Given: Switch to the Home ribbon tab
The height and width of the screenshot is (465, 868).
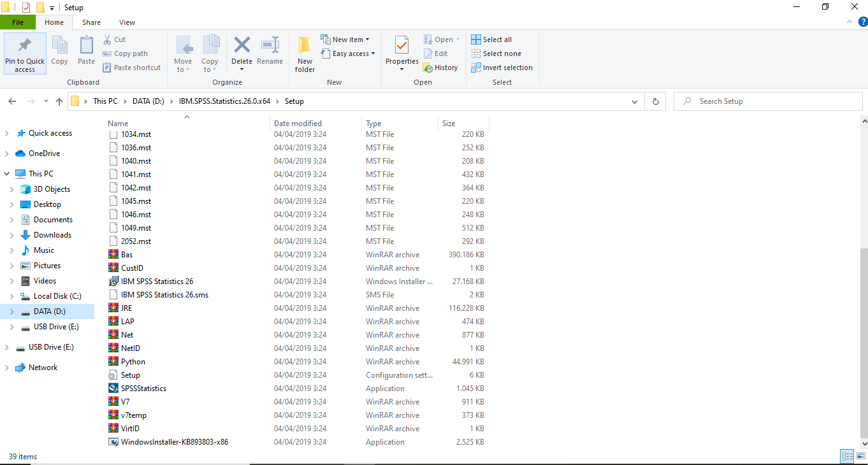Looking at the screenshot, I should click(x=54, y=22).
